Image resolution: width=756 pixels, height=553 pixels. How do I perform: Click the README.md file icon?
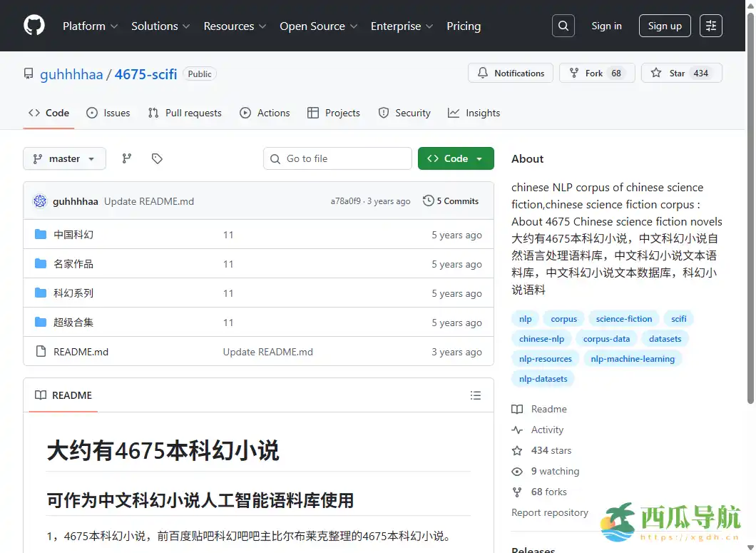[41, 351]
